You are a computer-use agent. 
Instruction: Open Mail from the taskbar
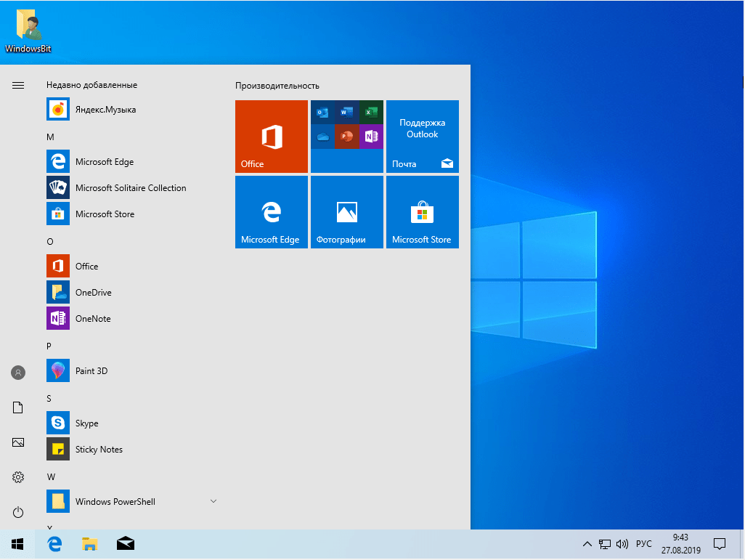pos(125,543)
